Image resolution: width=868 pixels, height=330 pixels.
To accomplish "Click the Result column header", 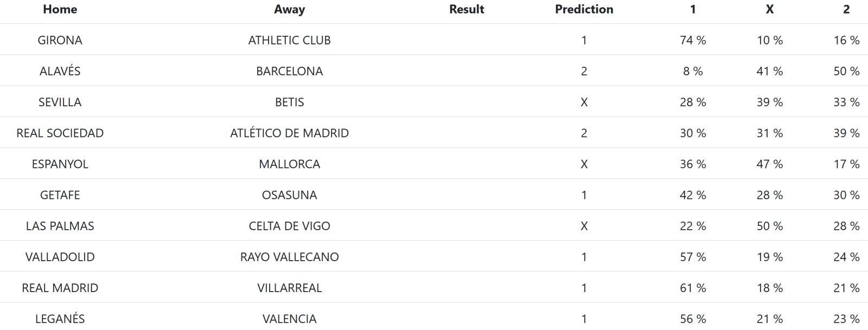I will 467,9.
